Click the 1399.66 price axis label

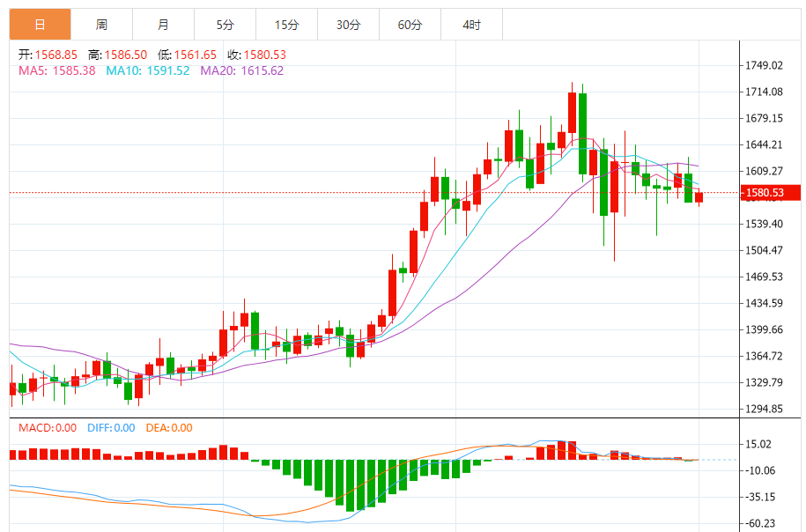[765, 329]
